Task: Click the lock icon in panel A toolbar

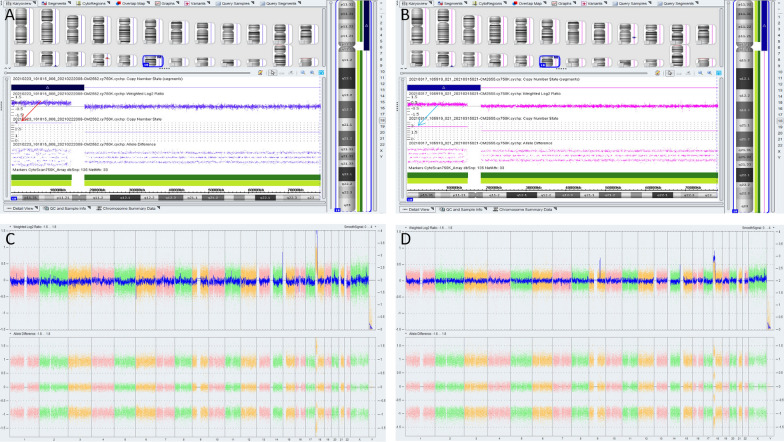Action: pyautogui.click(x=259, y=72)
